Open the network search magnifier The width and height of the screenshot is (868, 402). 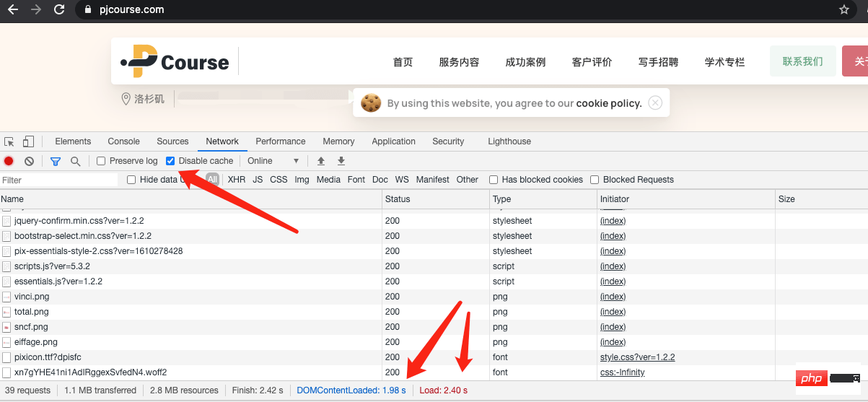coord(75,161)
